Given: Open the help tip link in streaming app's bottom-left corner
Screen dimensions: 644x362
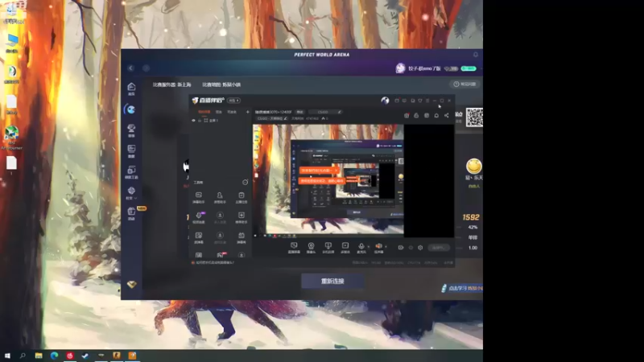Looking at the screenshot, I should click(x=213, y=263).
